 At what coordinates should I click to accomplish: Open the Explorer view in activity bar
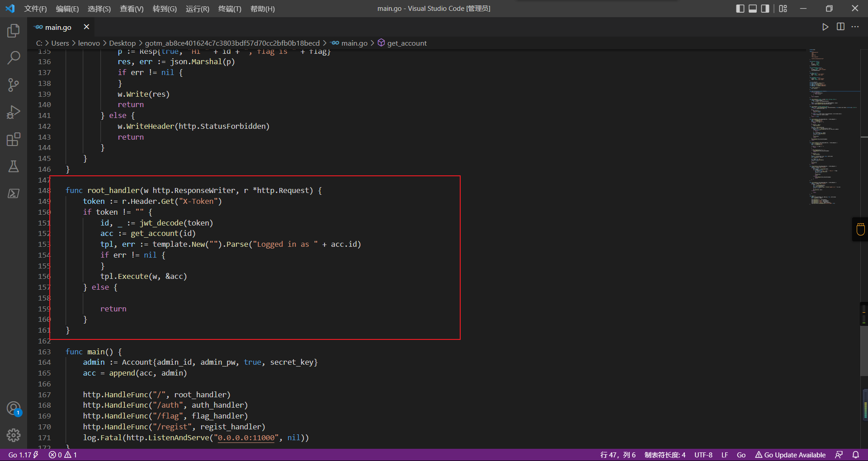point(14,31)
